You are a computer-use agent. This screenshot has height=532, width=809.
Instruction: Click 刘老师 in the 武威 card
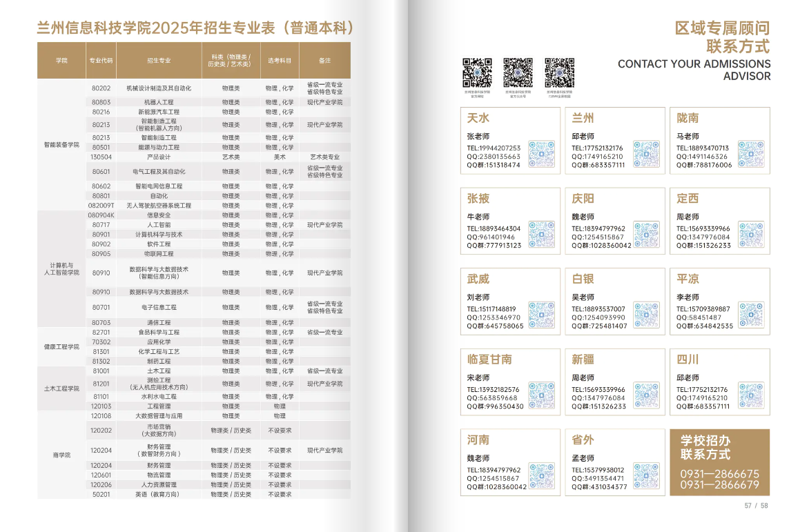tap(478, 297)
